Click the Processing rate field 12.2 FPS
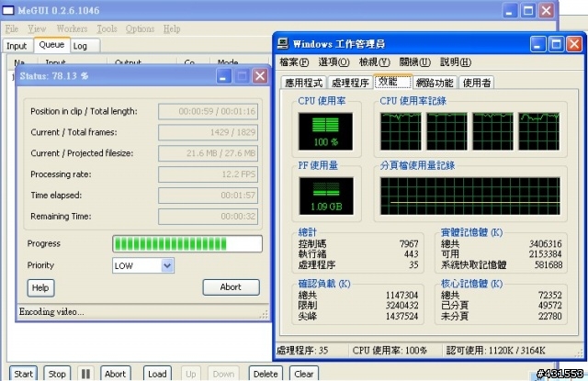Screen dimensions: 588x381 pyautogui.click(x=209, y=174)
